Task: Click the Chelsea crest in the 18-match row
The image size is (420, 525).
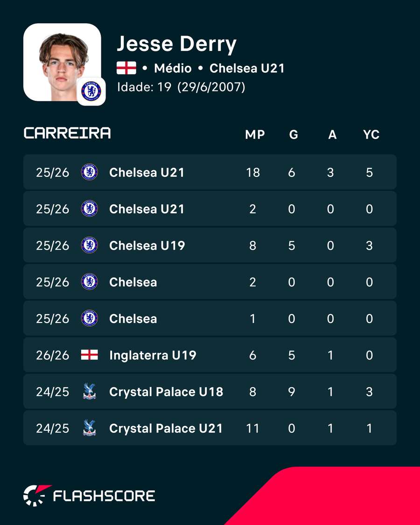Action: coord(90,172)
